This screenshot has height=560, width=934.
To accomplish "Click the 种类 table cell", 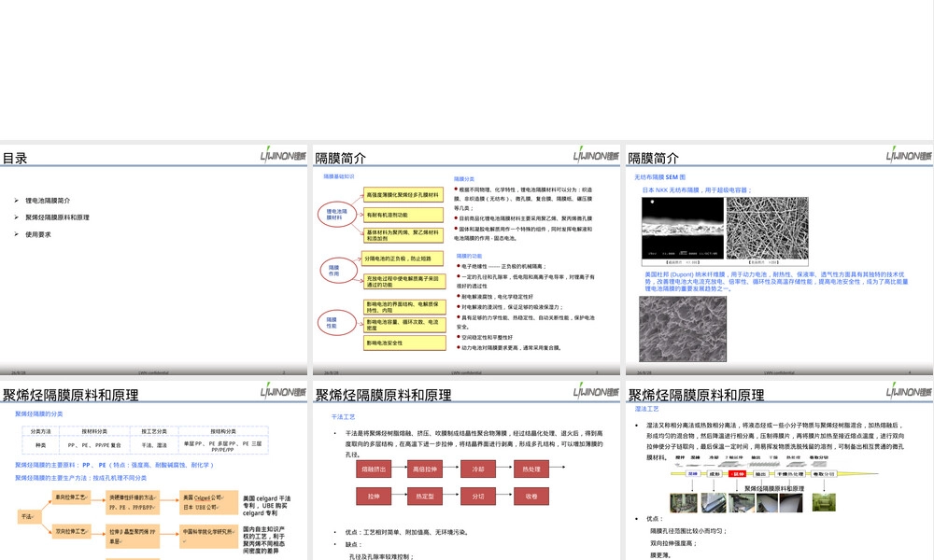I will [x=40, y=446].
